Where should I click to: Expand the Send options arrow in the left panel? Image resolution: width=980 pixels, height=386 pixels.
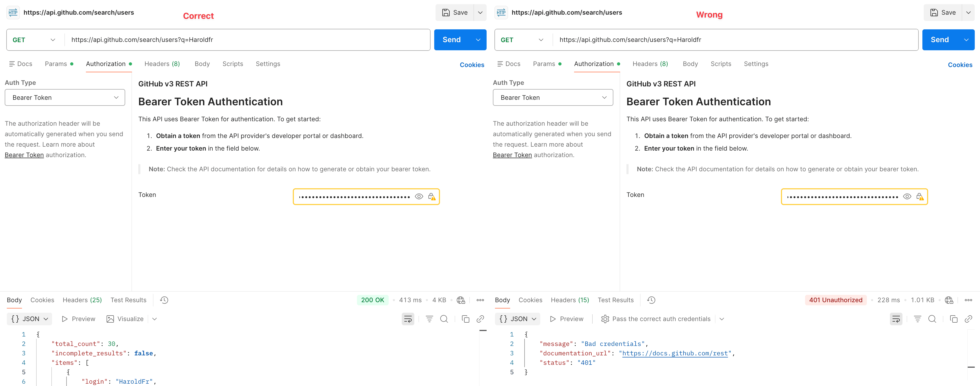pyautogui.click(x=478, y=40)
